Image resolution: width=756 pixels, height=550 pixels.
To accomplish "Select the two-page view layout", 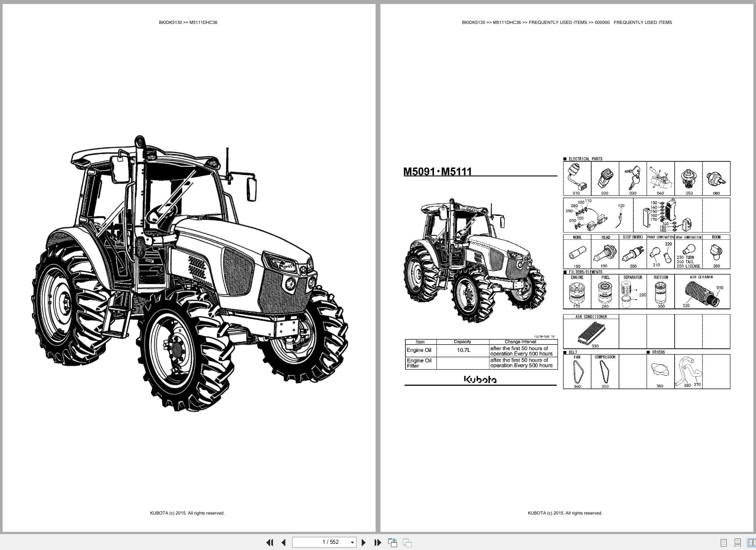I will point(752,542).
